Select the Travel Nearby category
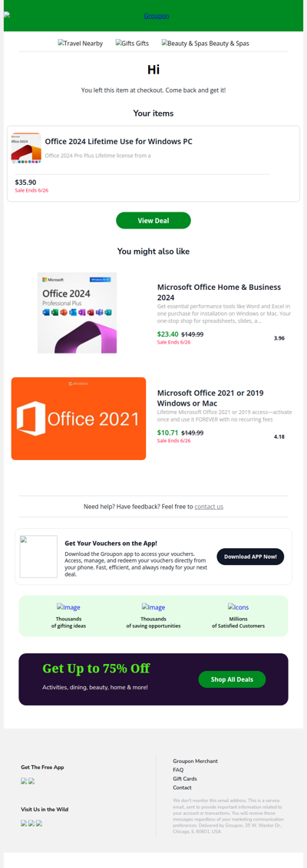This screenshot has height=868, width=307. click(81, 43)
